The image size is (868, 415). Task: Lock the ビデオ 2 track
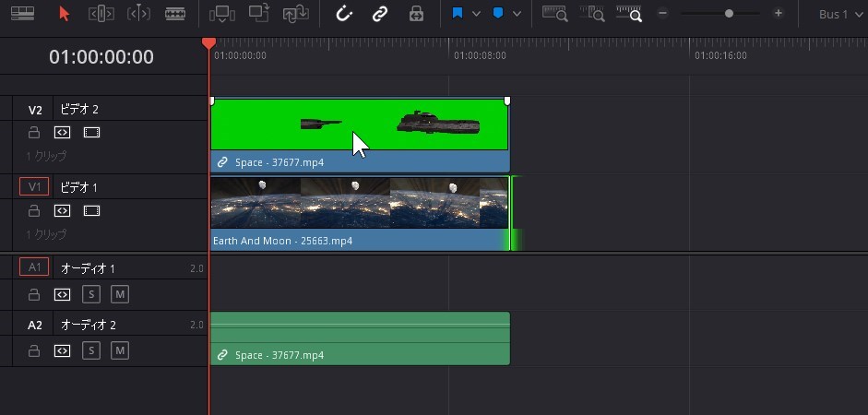click(x=34, y=133)
